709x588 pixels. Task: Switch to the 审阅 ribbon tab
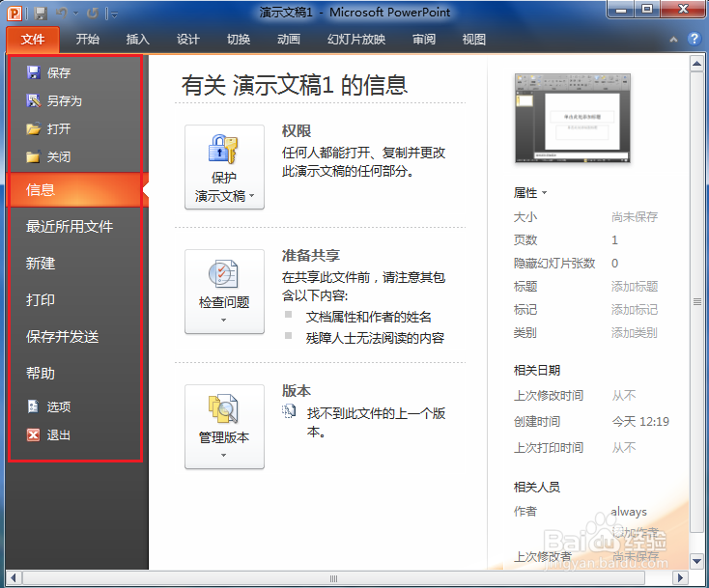(424, 40)
